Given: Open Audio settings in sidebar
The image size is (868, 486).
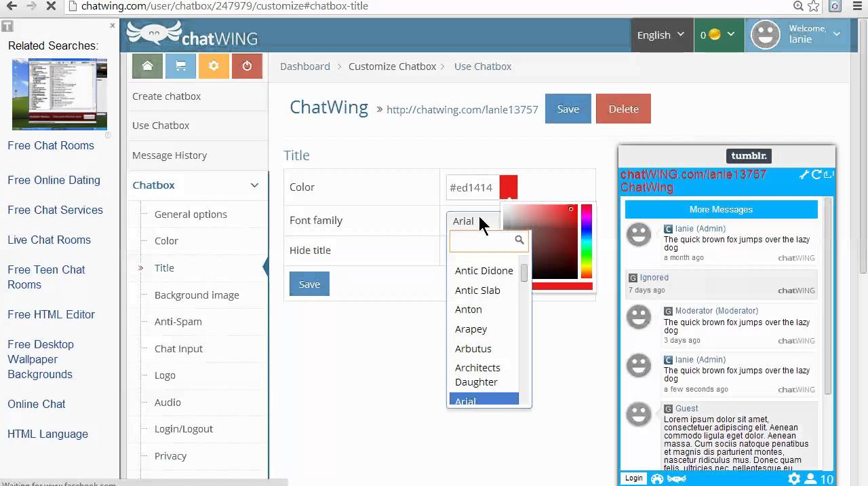Looking at the screenshot, I should [x=167, y=402].
